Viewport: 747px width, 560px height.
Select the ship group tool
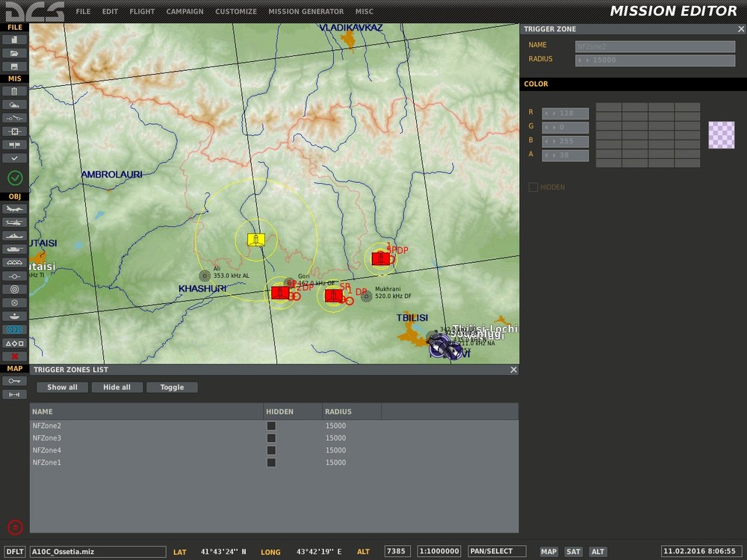(15, 236)
